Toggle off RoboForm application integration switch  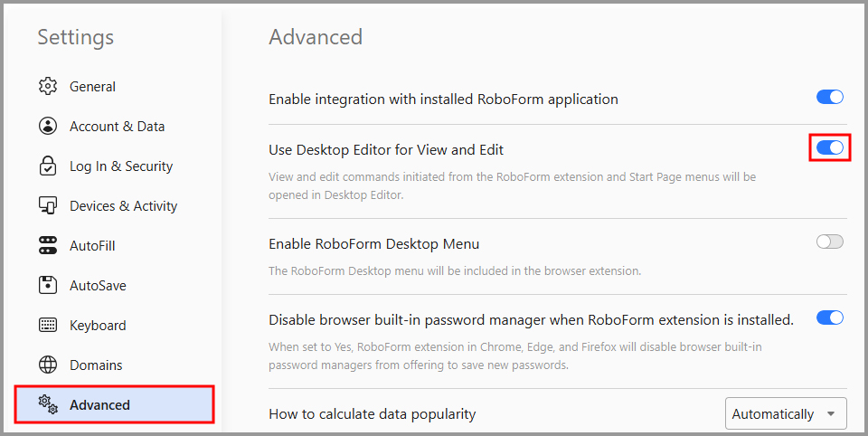pos(830,98)
